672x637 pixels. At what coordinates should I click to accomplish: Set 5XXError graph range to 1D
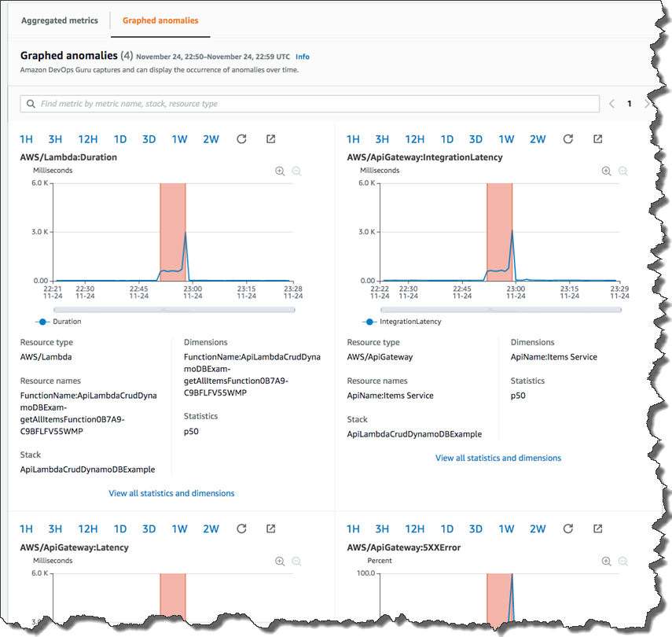[447, 529]
